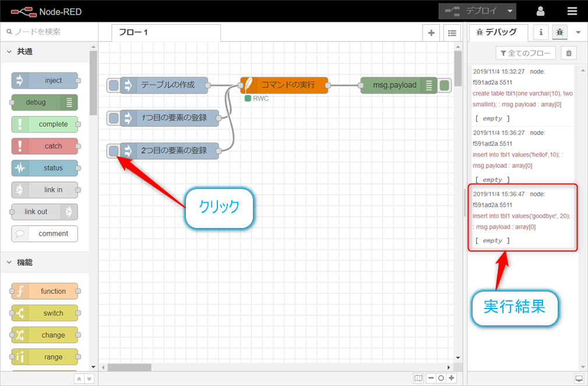Select the テーブルの作成 node
588x386 pixels.
(x=164, y=85)
